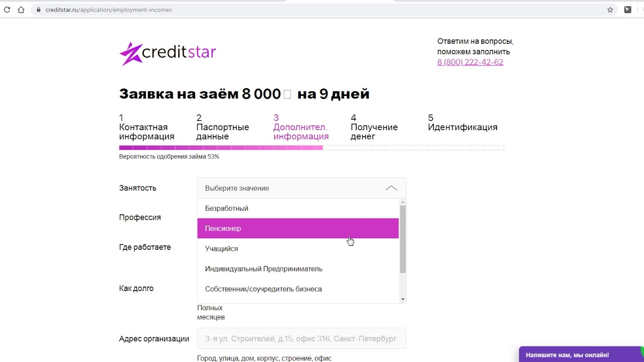Go to the browser home page icon

point(21,10)
